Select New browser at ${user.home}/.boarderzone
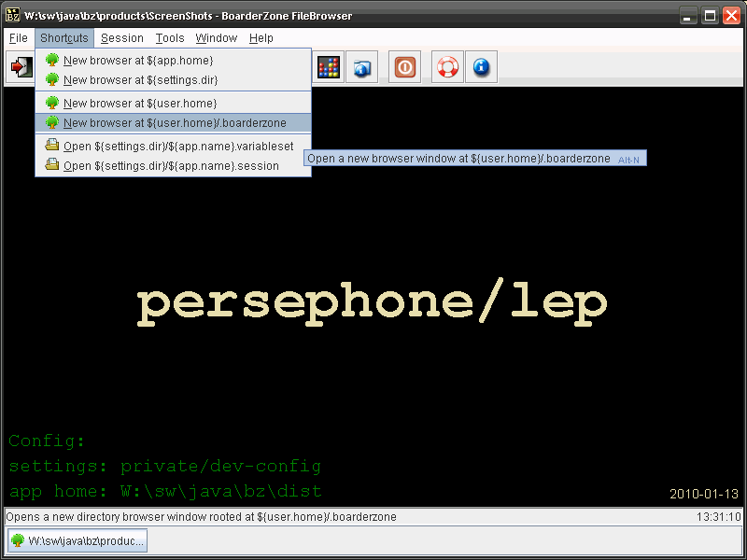 [x=174, y=123]
